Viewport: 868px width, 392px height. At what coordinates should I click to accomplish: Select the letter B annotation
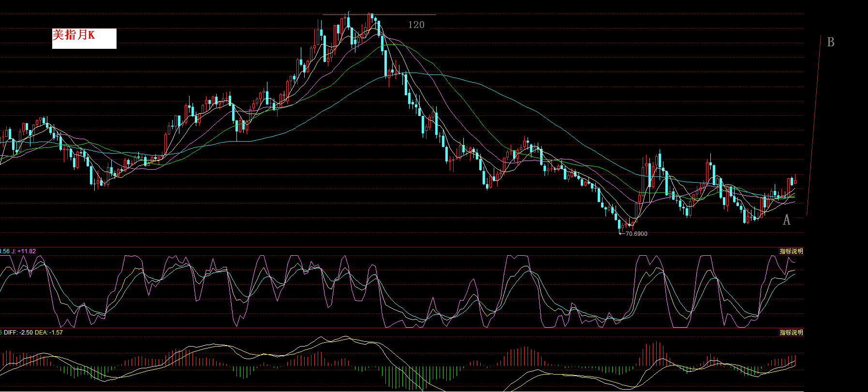pos(830,43)
